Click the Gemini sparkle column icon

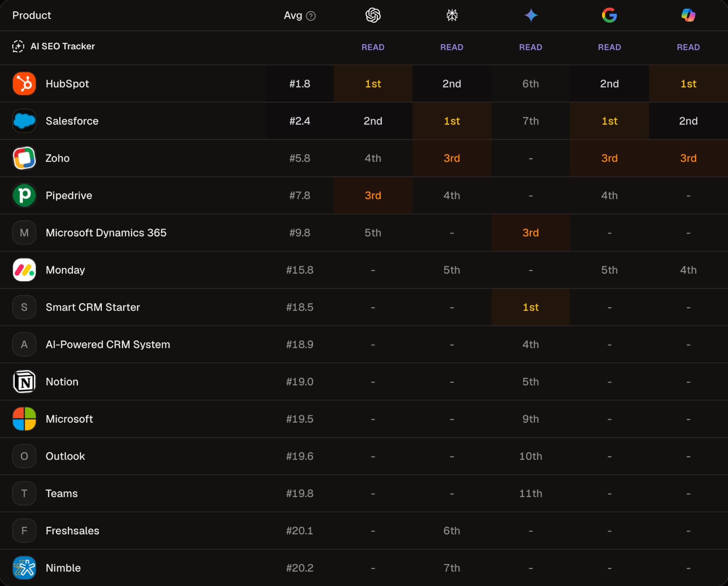pyautogui.click(x=530, y=15)
